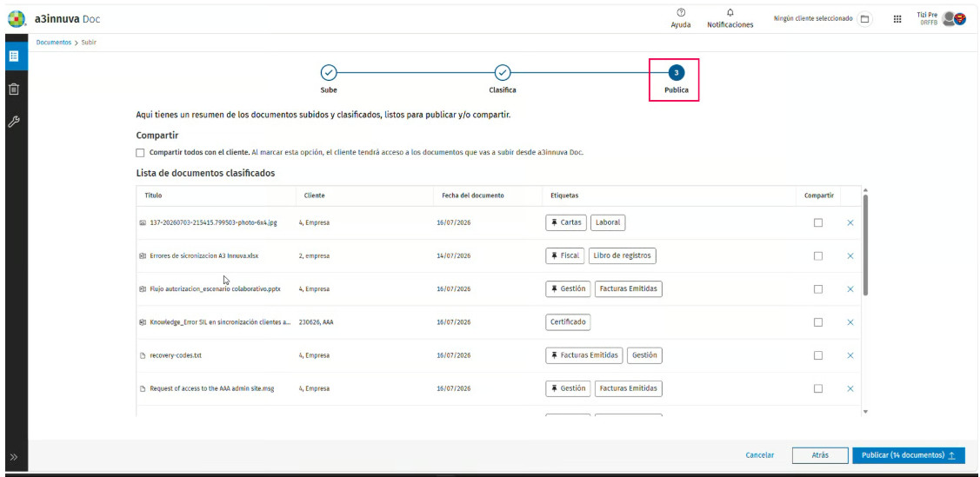The height and width of the screenshot is (477, 980).
Task: Remove the photo-6x4.jpg row with X
Action: tap(850, 223)
